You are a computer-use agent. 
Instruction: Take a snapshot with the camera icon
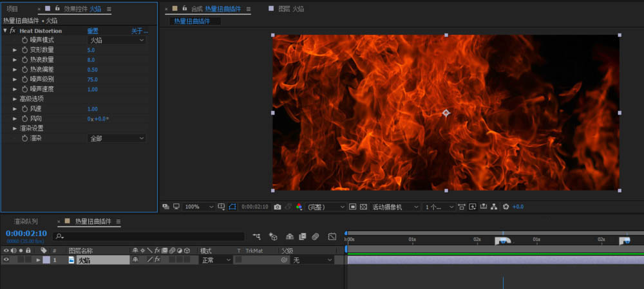pos(277,207)
